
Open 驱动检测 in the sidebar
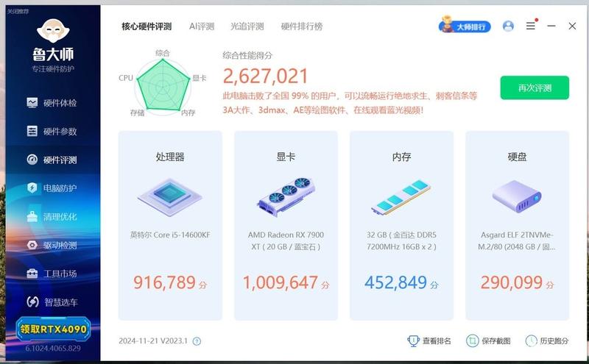(x=52, y=245)
